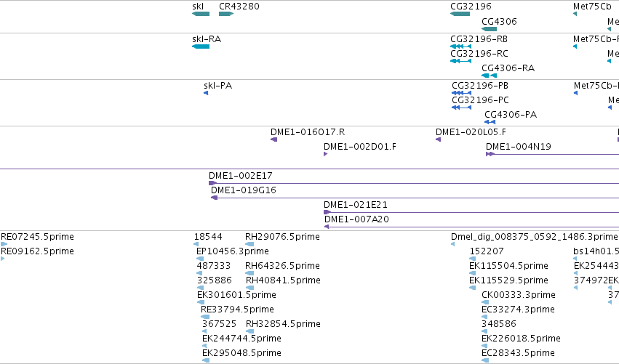Select the teal gene glyph below CG32196 label
The width and height of the screenshot is (619, 364).
460,14
